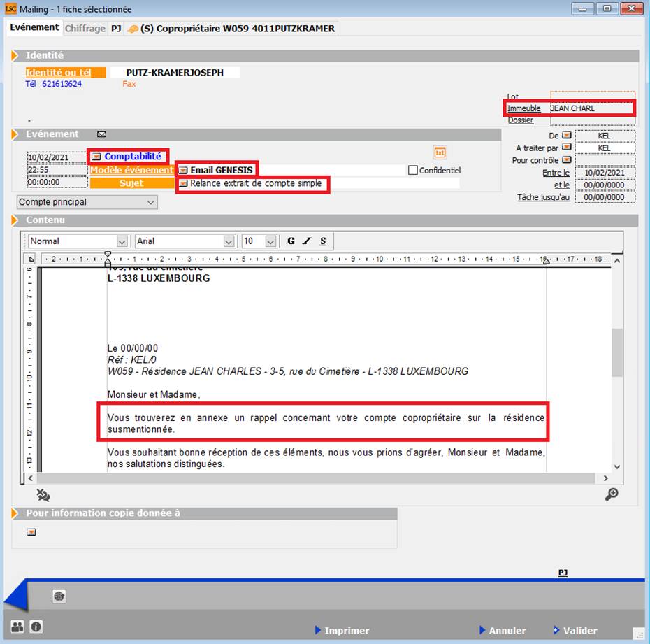Click the right indent marker on the ruler
650x644 pixels.
pyautogui.click(x=547, y=261)
